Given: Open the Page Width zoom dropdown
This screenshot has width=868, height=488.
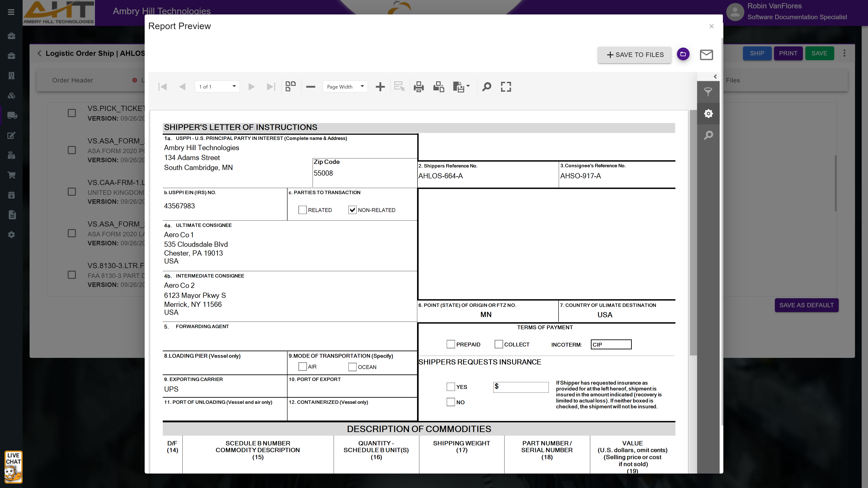Looking at the screenshot, I should [345, 87].
